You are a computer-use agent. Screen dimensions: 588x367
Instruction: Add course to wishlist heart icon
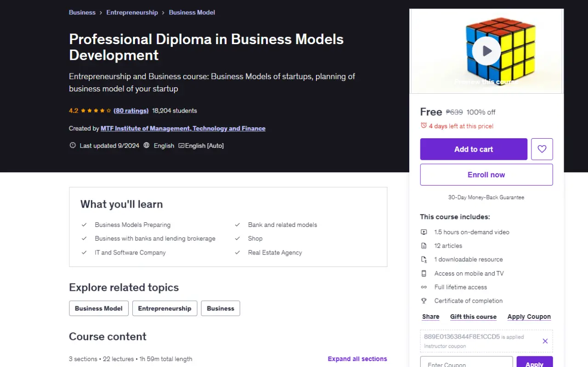[542, 149]
